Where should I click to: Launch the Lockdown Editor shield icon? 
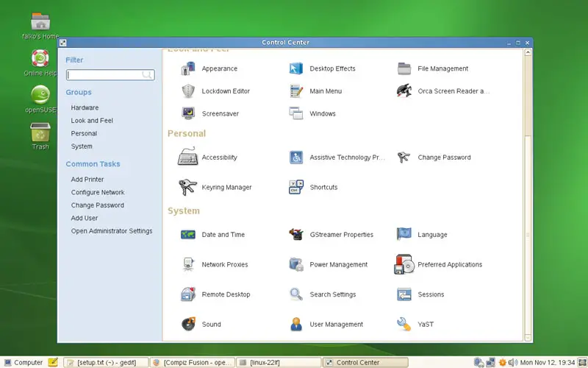pyautogui.click(x=188, y=91)
